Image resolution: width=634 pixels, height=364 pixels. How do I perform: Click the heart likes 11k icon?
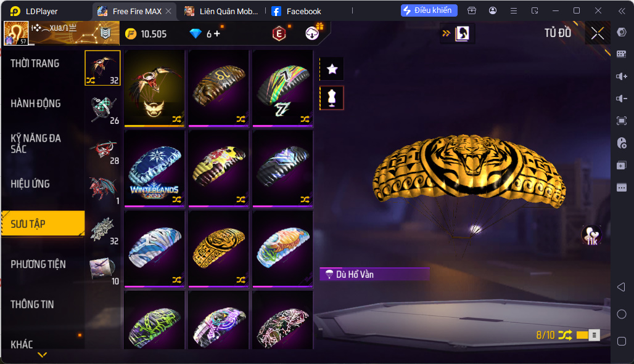pos(591,235)
